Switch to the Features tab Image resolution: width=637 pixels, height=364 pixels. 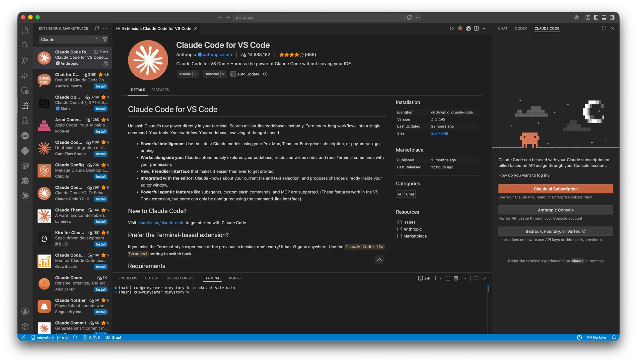click(x=160, y=90)
